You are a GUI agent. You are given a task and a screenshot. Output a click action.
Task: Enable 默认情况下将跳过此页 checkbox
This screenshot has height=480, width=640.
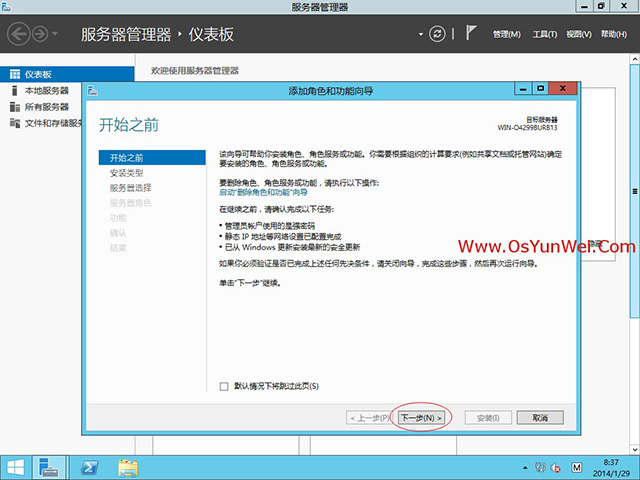224,386
